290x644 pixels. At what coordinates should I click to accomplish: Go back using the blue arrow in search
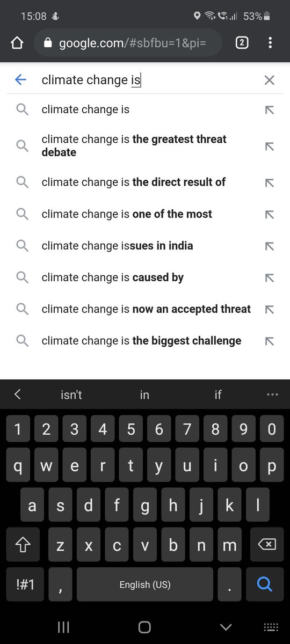[x=20, y=80]
